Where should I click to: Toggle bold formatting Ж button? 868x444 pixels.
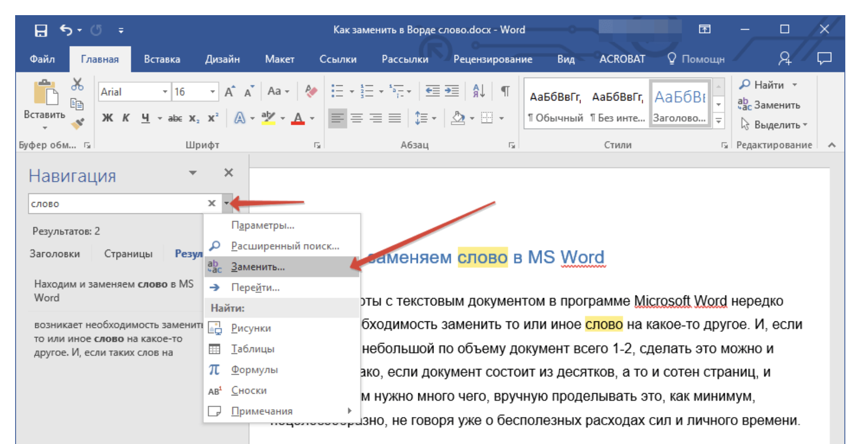(108, 118)
